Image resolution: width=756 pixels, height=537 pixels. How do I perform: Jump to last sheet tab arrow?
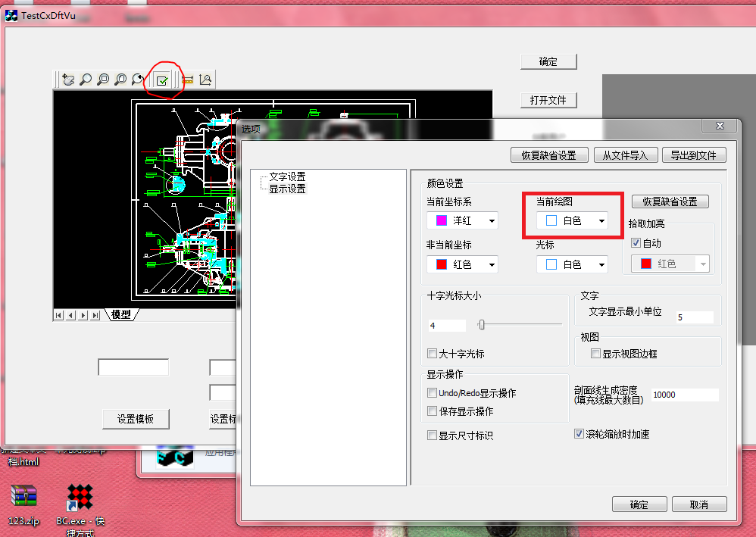pyautogui.click(x=95, y=315)
